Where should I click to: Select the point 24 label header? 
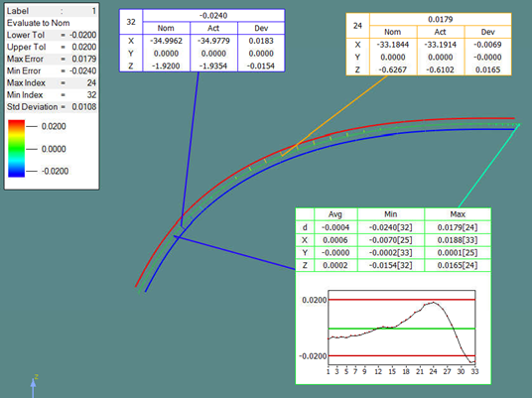(x=357, y=26)
